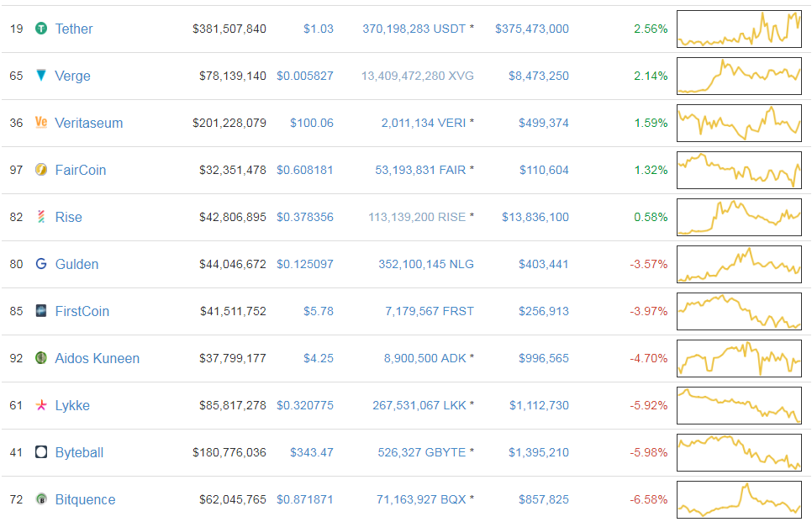Click the Verge coin logo icon
812x522 pixels.
point(41,76)
